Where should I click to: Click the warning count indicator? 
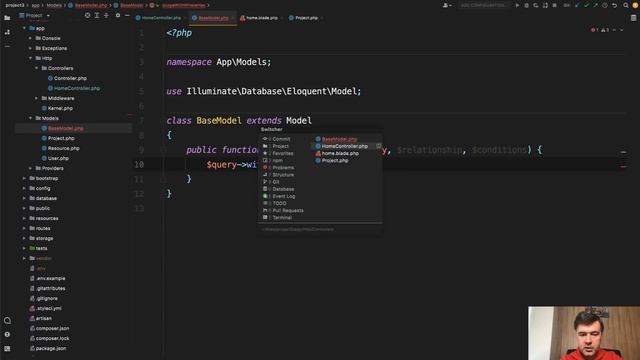(605, 30)
